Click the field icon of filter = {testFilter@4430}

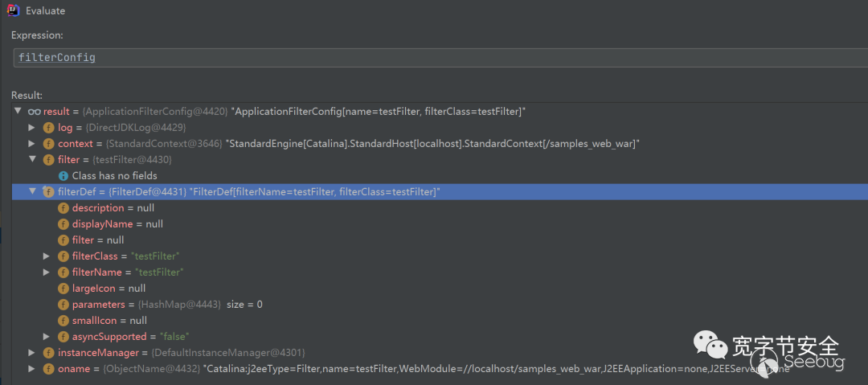pyautogui.click(x=49, y=159)
